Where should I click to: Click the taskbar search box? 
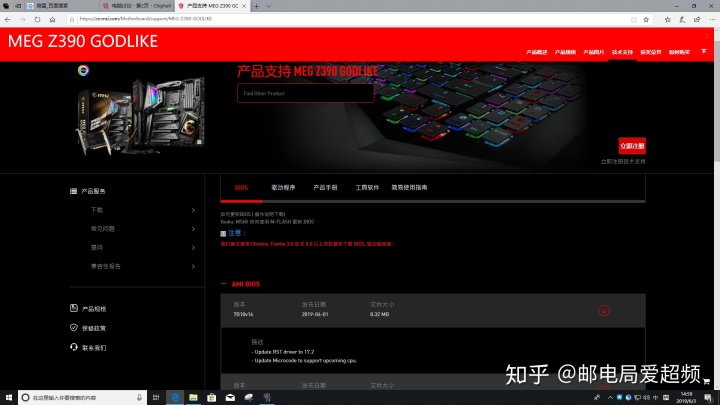click(x=83, y=398)
